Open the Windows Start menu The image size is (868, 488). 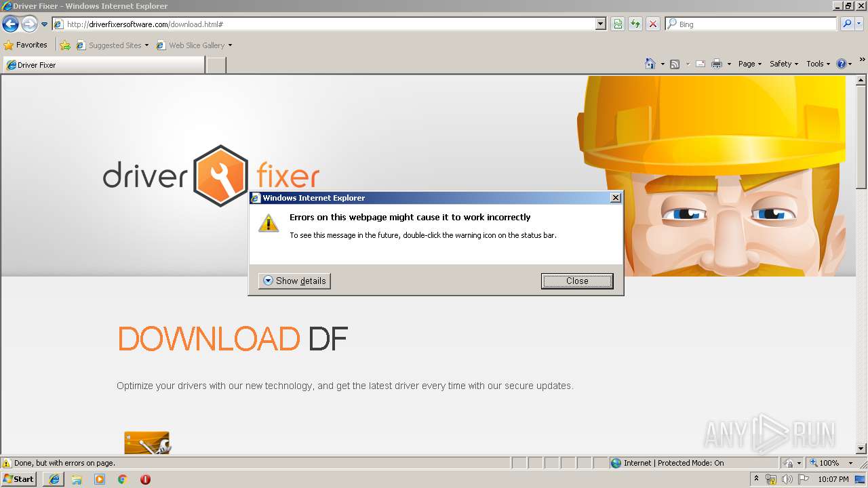pos(19,479)
